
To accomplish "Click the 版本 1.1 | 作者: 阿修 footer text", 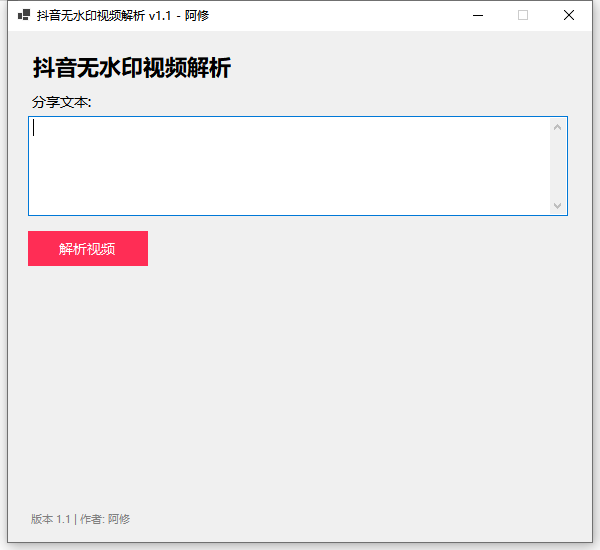I will (80, 519).
